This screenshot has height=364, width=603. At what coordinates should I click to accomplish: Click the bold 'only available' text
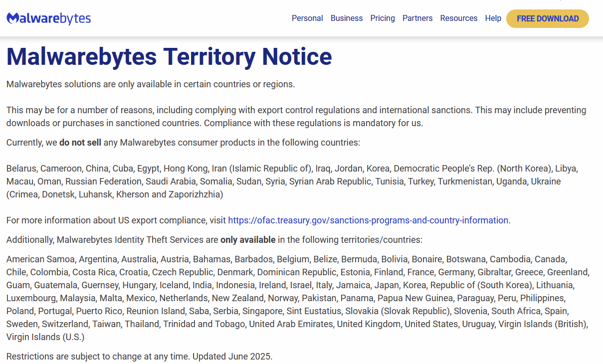tap(248, 240)
